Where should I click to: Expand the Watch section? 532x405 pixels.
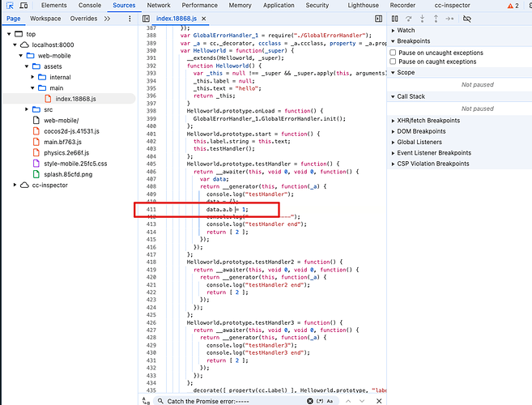394,30
